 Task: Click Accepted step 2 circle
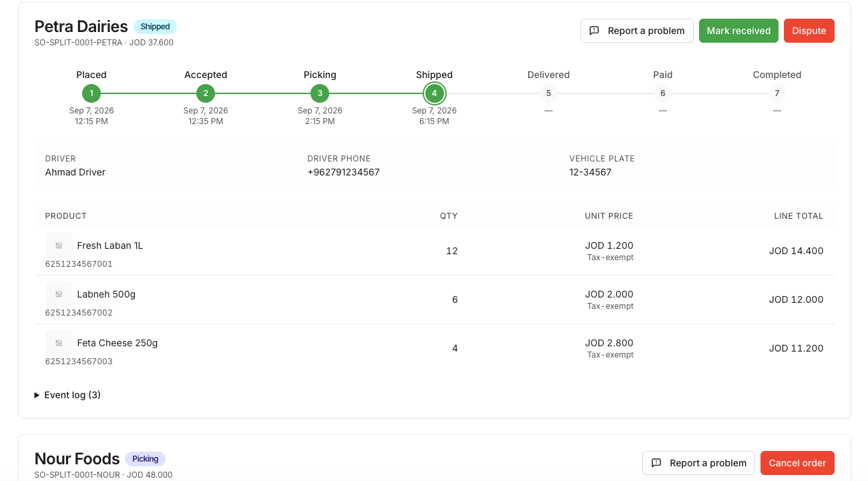206,93
